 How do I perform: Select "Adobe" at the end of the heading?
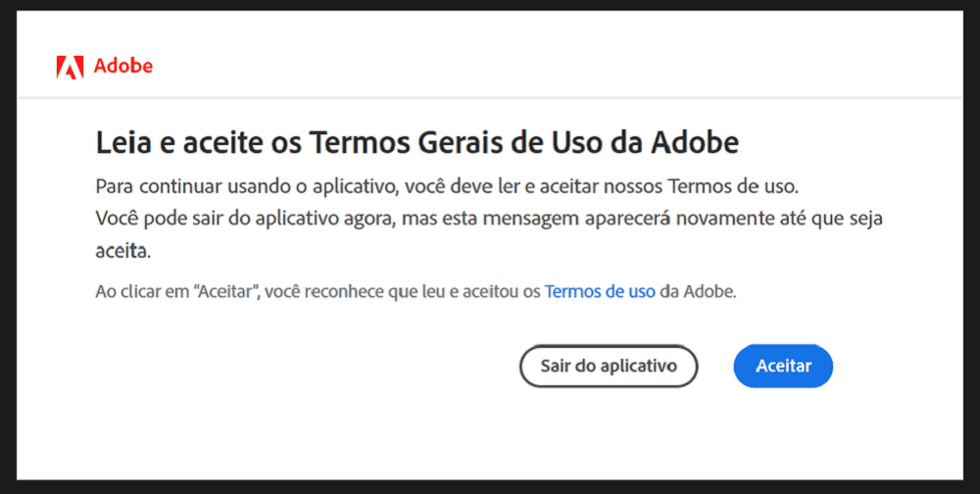point(695,144)
